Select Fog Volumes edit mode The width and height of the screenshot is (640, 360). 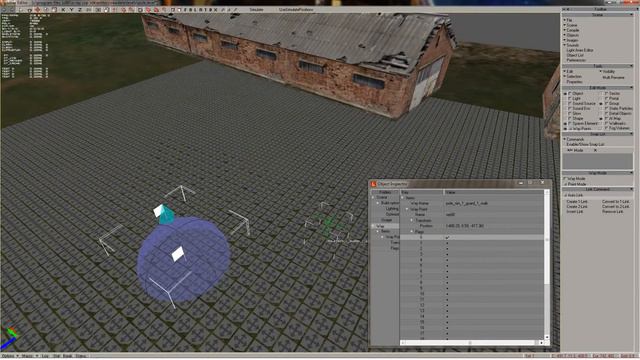click(x=617, y=128)
